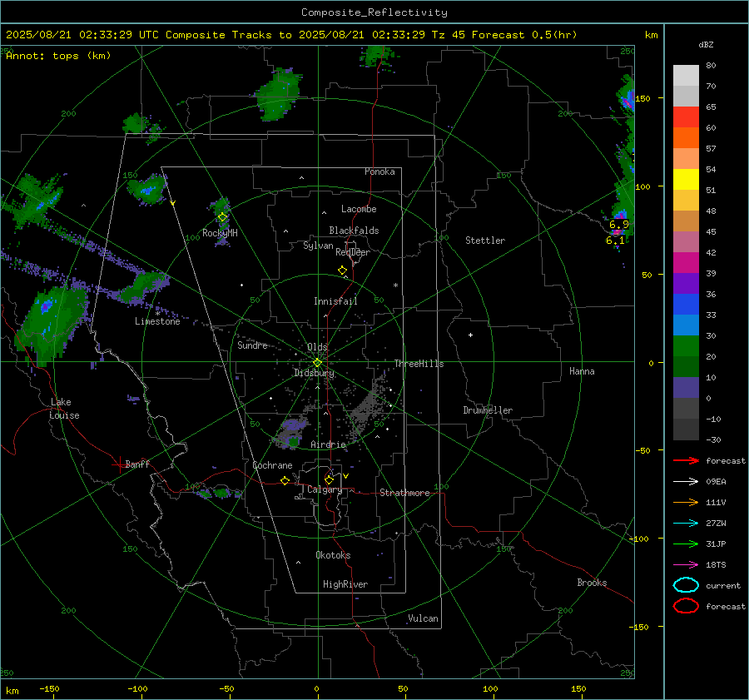The width and height of the screenshot is (749, 700).
Task: Click the Limestone map label
Action: click(x=157, y=321)
